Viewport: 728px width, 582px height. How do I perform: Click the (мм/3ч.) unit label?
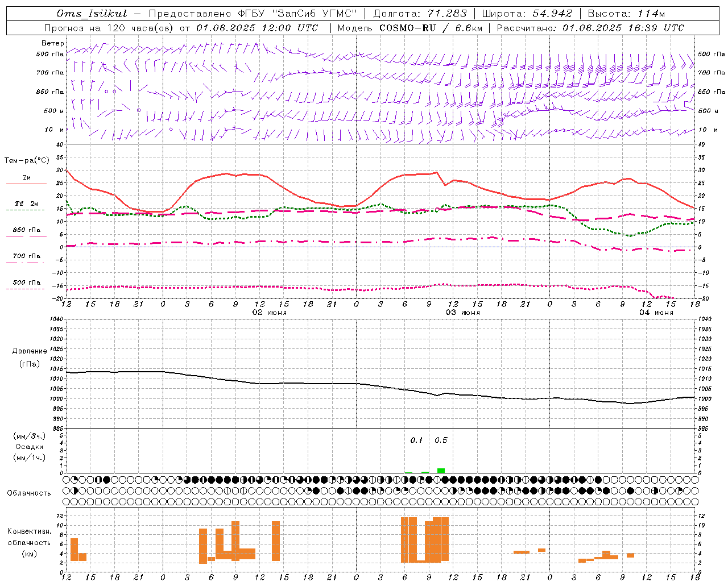pos(30,436)
